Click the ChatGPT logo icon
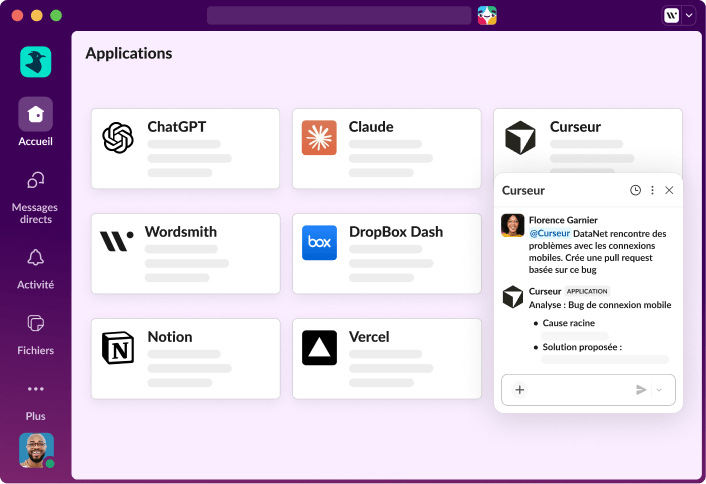Image resolution: width=706 pixels, height=484 pixels. tap(118, 138)
